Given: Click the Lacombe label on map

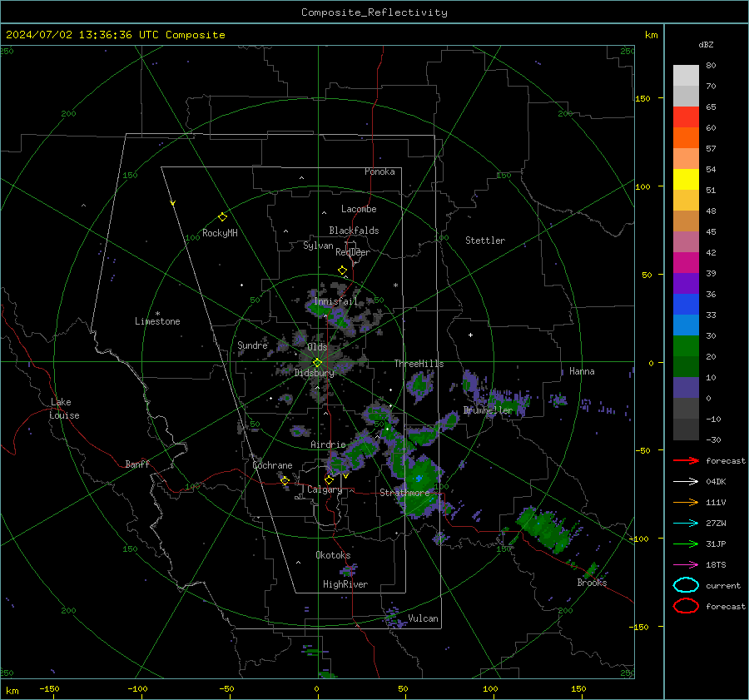Looking at the screenshot, I should pos(359,209).
